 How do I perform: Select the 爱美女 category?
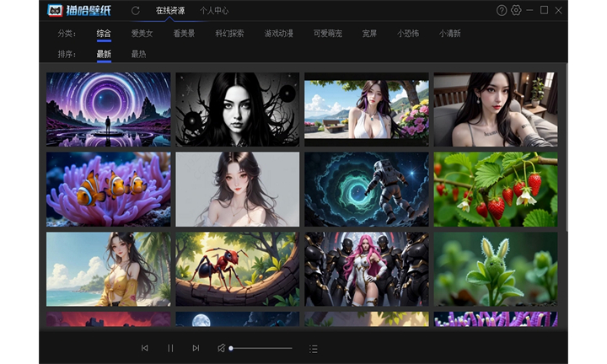coord(142,34)
